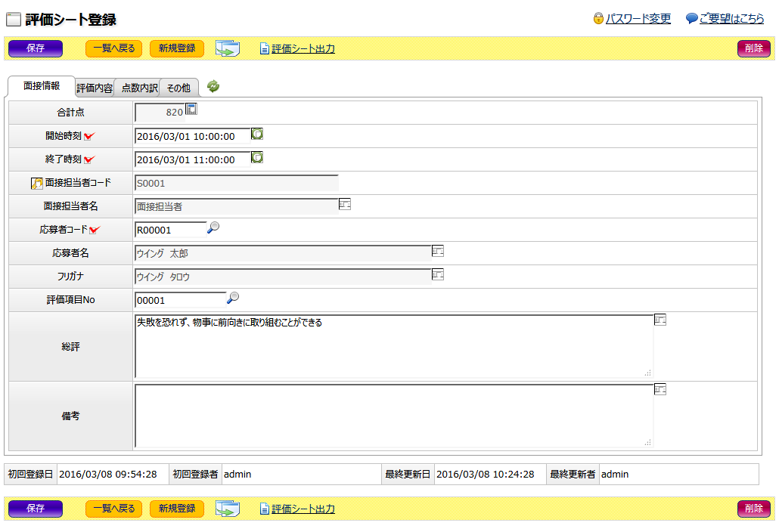This screenshot has width=779, height=532.
Task: Click the expand icon beside 応募者名 field
Action: [x=438, y=251]
